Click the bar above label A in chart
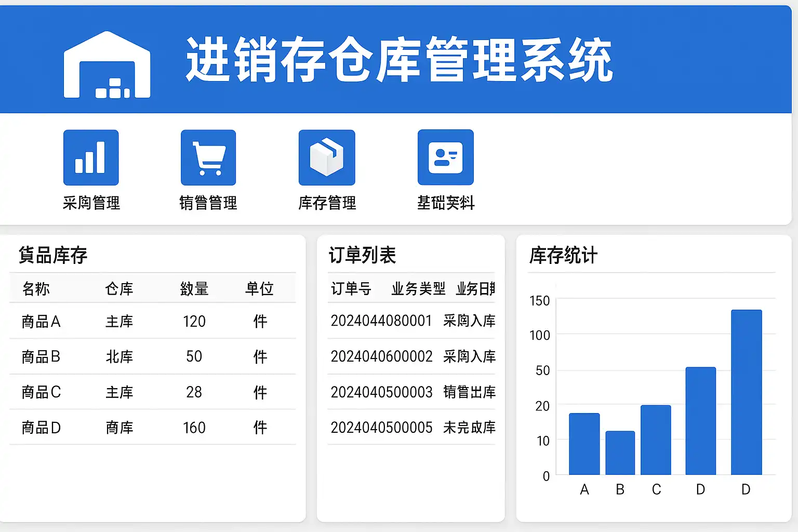798x532 pixels. click(x=584, y=444)
